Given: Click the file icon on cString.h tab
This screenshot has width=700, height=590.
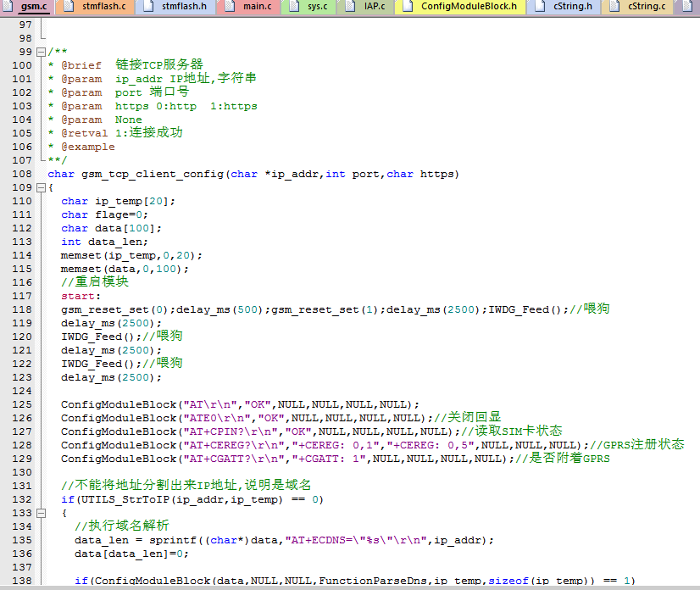Looking at the screenshot, I should coord(542,7).
